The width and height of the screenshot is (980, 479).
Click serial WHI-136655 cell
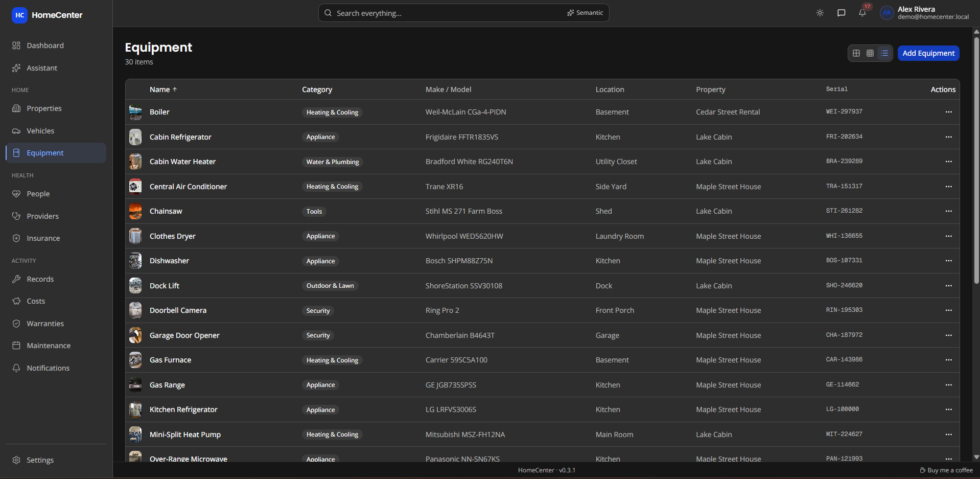(x=844, y=236)
